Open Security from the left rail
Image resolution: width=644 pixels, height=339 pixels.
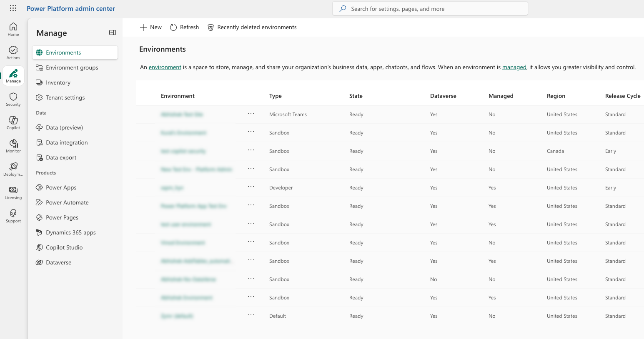tap(13, 99)
